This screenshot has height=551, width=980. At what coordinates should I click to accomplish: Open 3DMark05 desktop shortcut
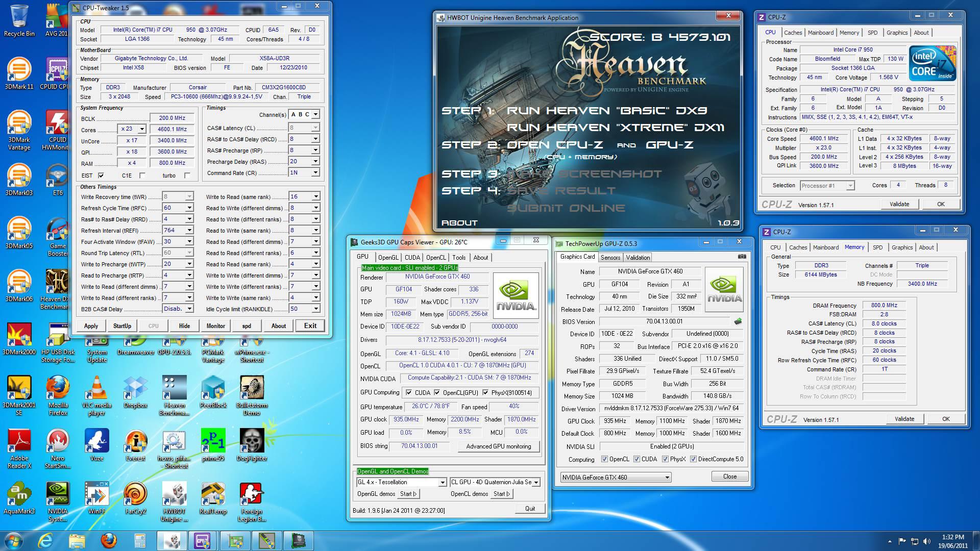click(19, 233)
